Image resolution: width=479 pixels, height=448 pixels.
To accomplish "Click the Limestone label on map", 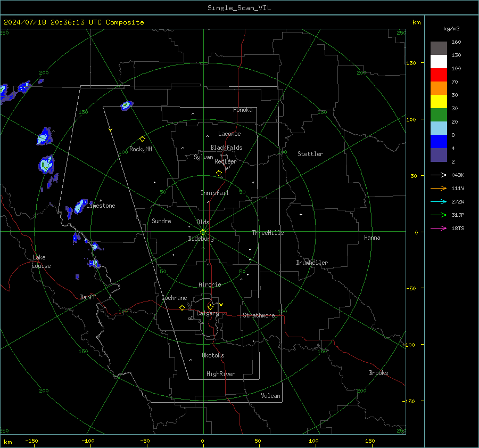I will (x=101, y=206).
